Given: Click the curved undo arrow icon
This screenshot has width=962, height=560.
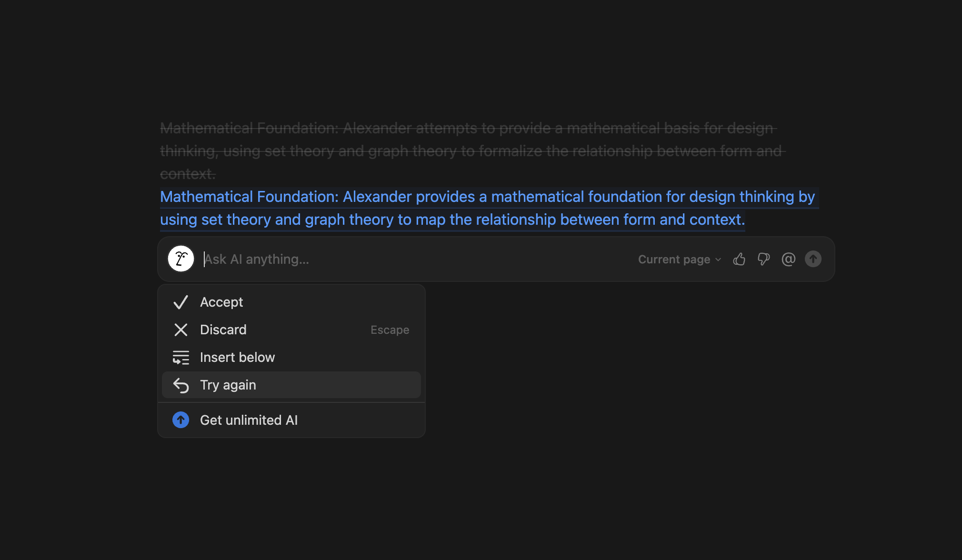Looking at the screenshot, I should (181, 385).
